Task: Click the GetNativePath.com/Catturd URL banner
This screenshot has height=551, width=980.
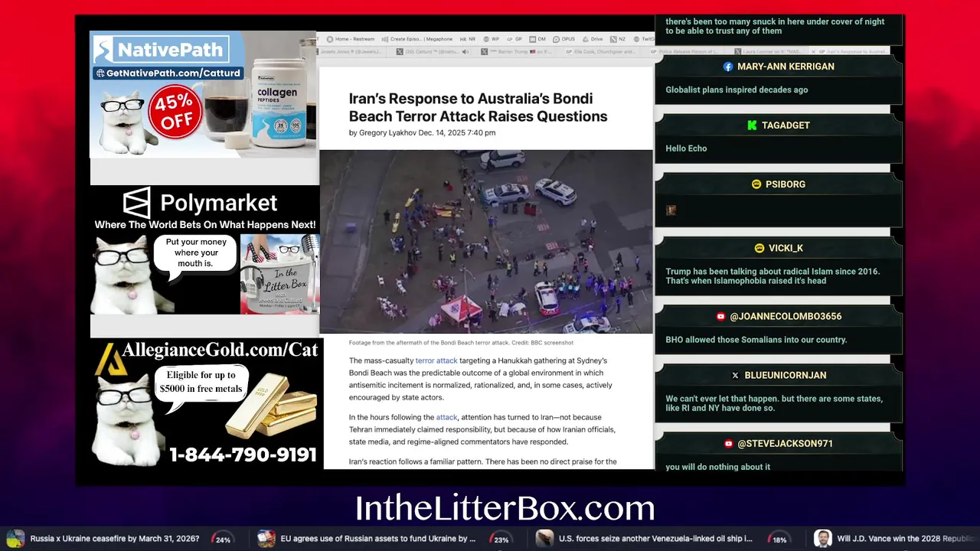Action: coord(168,73)
